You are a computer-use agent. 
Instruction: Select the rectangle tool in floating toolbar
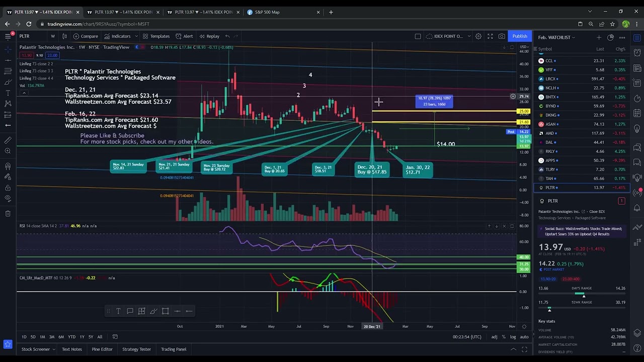165,311
